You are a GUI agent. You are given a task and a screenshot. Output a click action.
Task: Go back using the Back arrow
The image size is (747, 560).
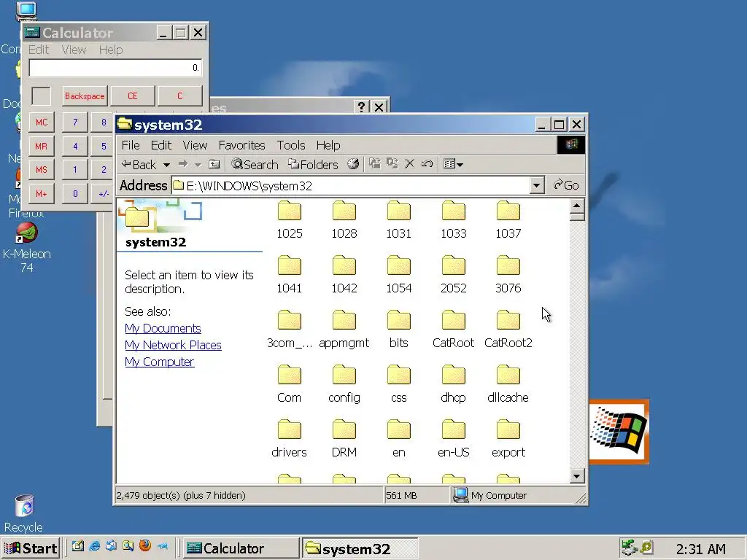tap(139, 164)
